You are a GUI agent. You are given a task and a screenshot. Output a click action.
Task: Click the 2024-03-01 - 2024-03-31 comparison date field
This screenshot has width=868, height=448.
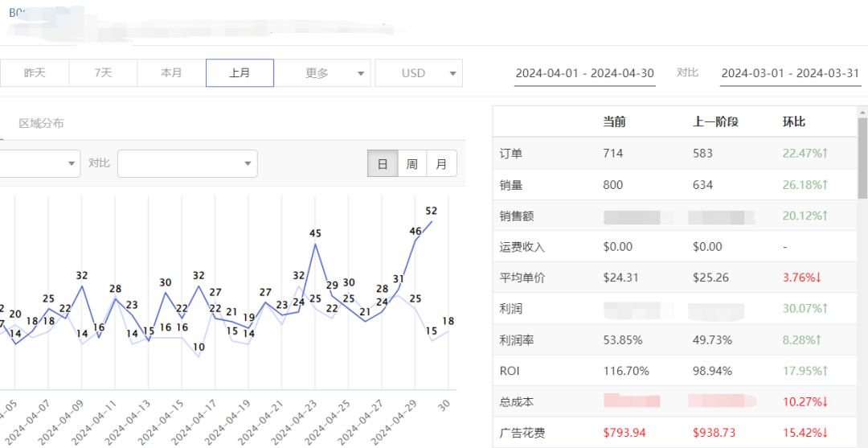790,73
